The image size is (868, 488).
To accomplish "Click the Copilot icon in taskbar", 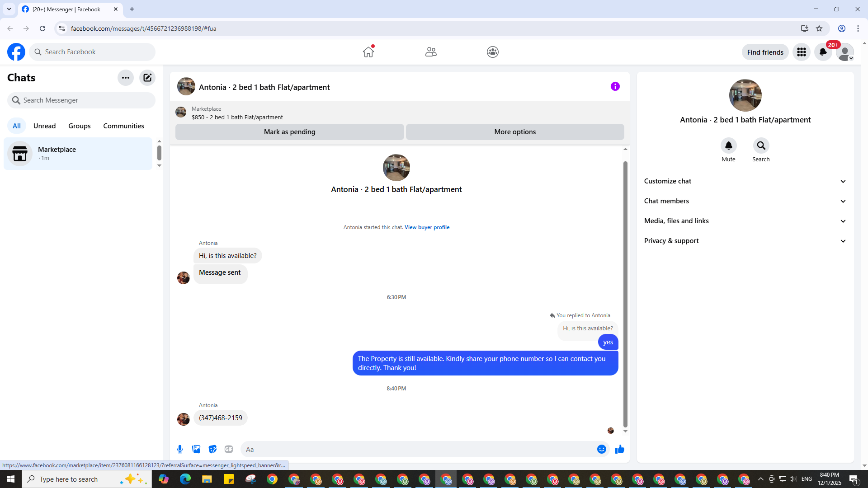I will point(164,479).
